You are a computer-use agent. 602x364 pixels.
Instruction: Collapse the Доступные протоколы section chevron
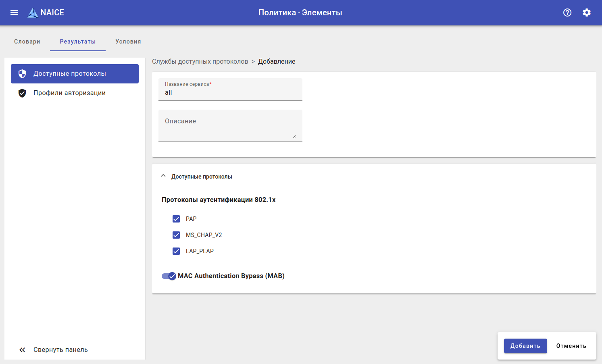[x=163, y=176]
